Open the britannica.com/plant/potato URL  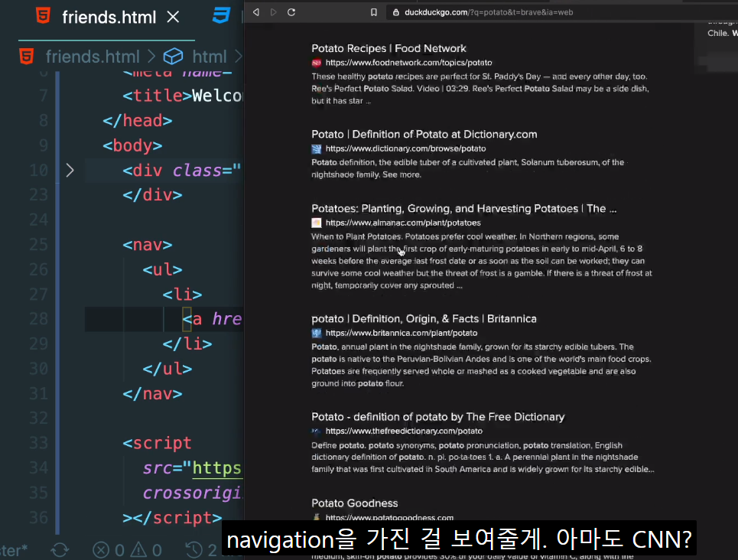[x=402, y=333]
